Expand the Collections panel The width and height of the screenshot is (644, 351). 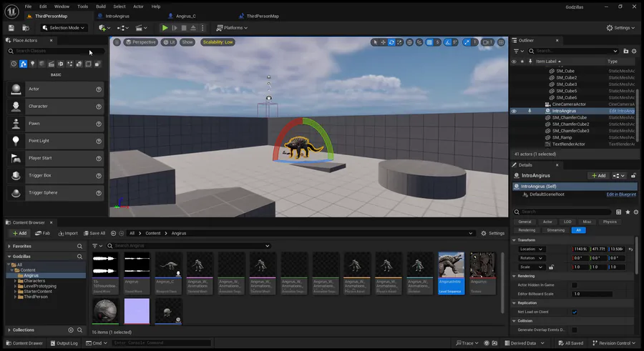coord(9,330)
